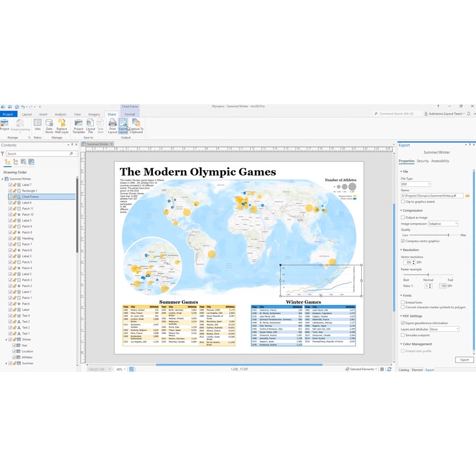Viewport: 476px width, 476px height.
Task: Select the Export Layout icon
Action: (x=123, y=126)
